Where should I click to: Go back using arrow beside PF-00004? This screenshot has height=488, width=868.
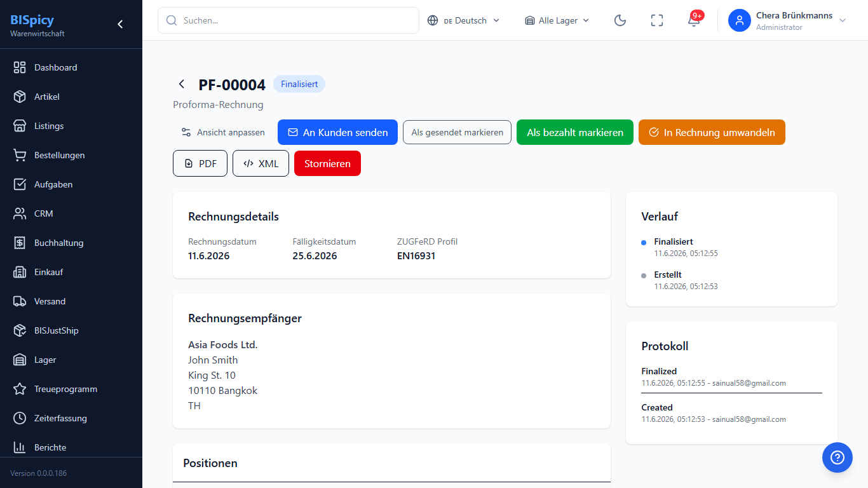pos(182,84)
